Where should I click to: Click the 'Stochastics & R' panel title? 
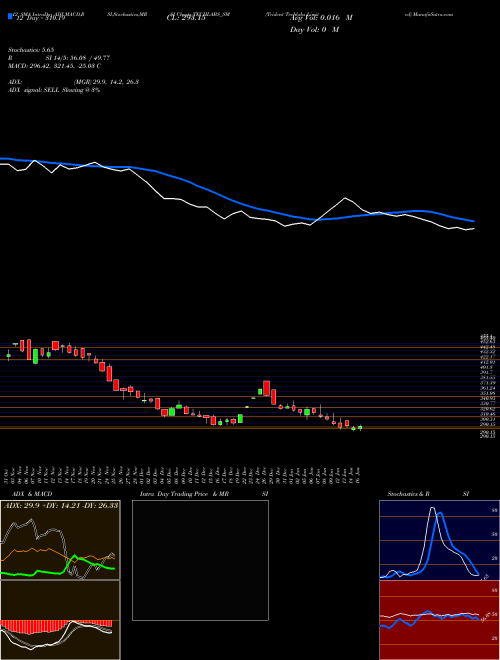[409, 494]
